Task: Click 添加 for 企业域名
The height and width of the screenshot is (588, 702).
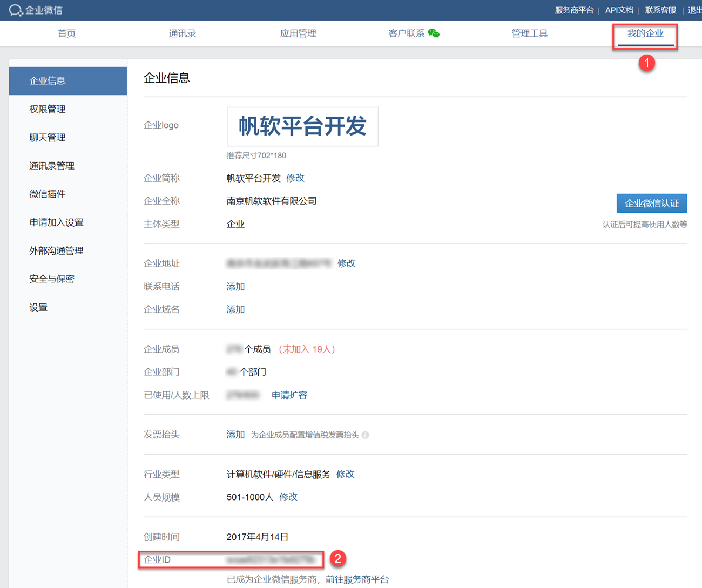Action: click(x=235, y=309)
